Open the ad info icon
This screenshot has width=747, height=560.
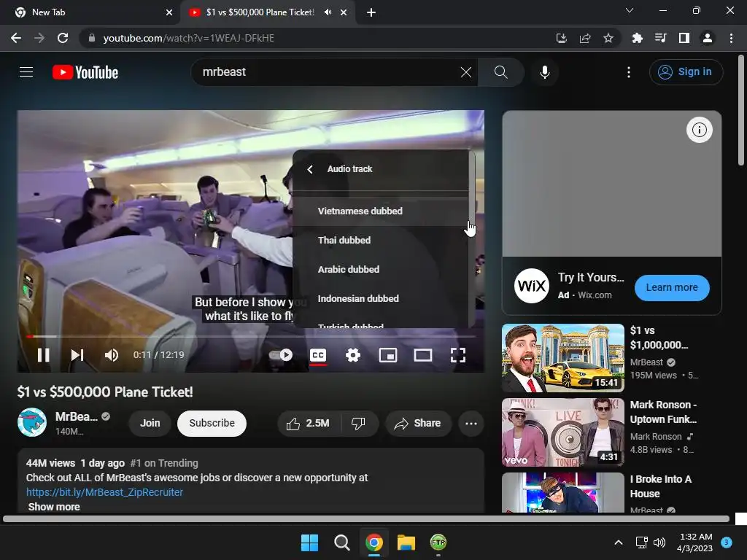point(699,130)
